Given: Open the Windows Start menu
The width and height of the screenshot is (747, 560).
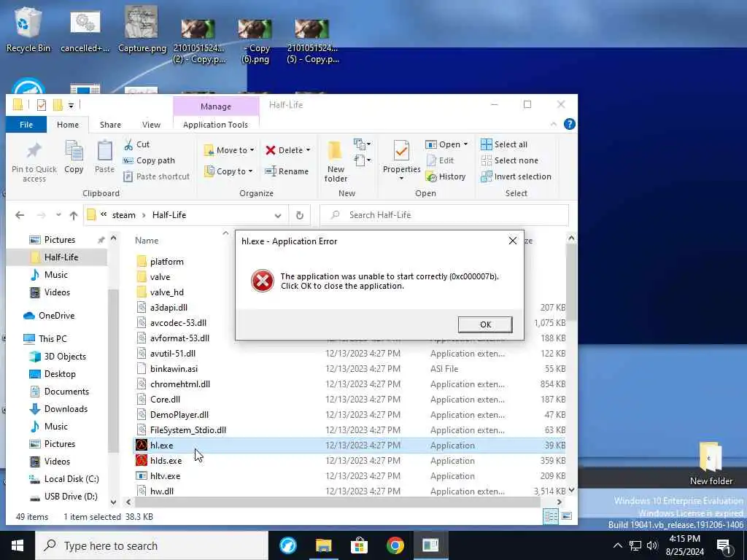Looking at the screenshot, I should pyautogui.click(x=18, y=545).
